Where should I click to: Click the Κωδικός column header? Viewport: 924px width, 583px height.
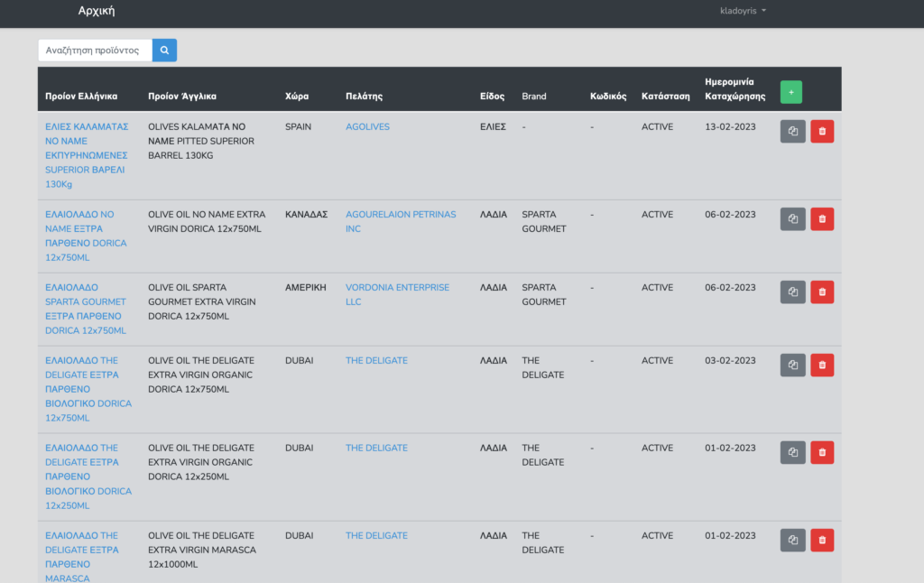pos(608,96)
